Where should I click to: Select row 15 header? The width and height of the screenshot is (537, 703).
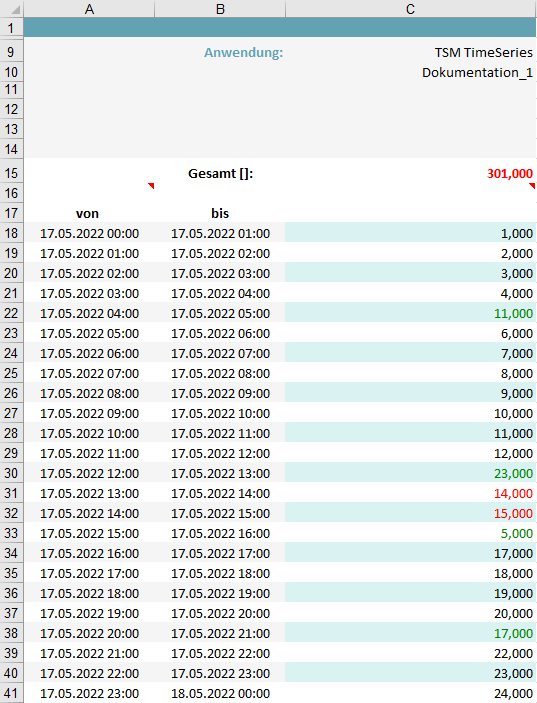pyautogui.click(x=11, y=173)
